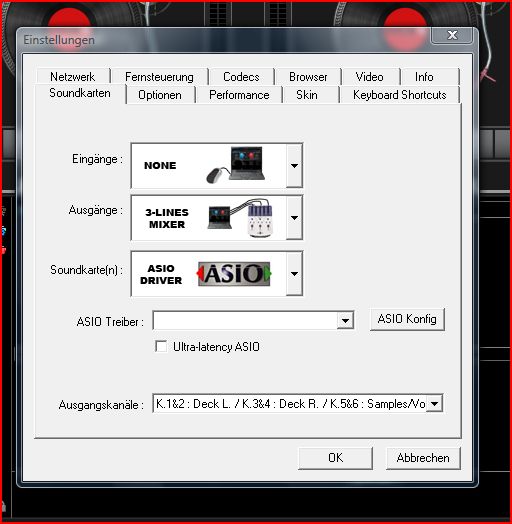Viewport: 512px width, 524px height.
Task: Expand the Ausgänge dropdown arrow
Action: coord(294,218)
